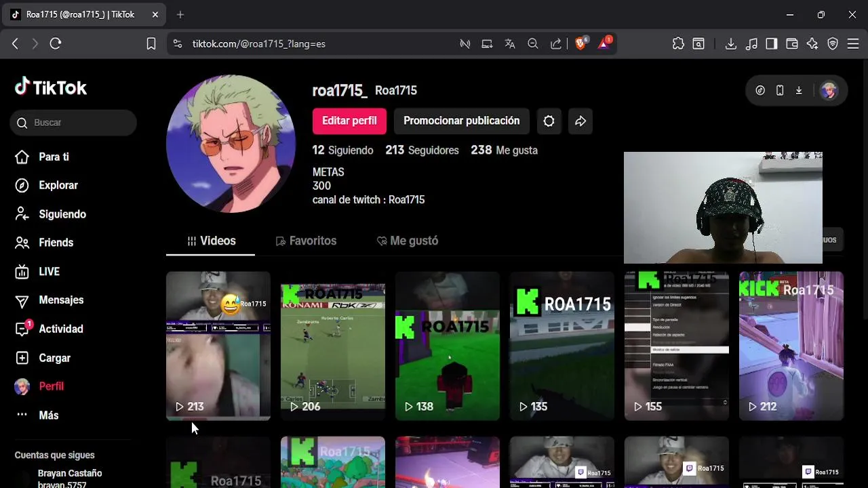This screenshot has width=868, height=488.
Task: Open Brave Leo AI sparkle icon
Action: (812, 43)
